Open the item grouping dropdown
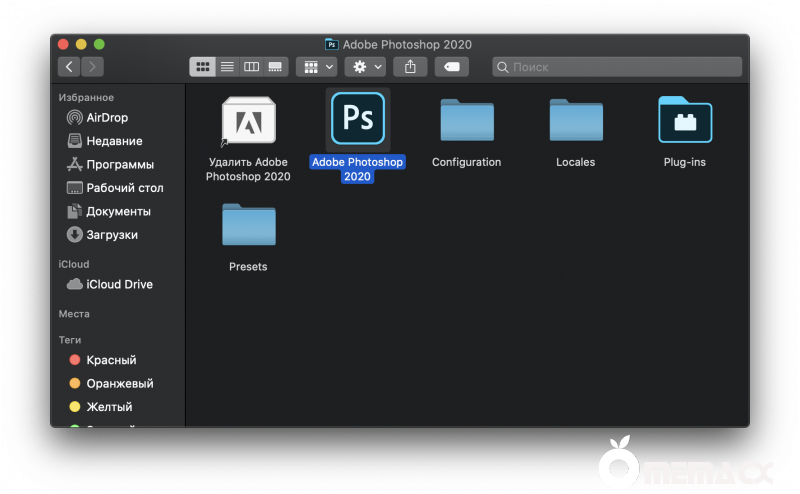This screenshot has width=800, height=494. tap(317, 67)
